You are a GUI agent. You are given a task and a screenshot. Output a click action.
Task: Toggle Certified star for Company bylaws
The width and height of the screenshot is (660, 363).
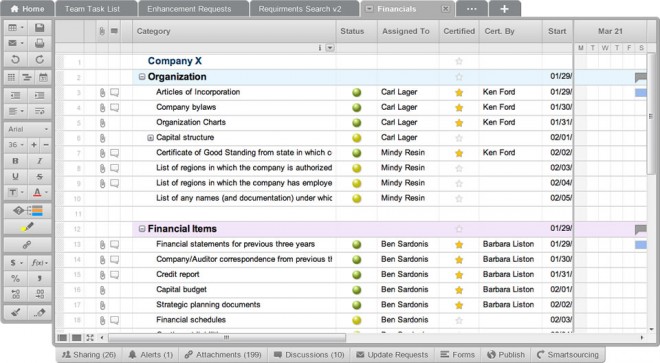(x=459, y=108)
